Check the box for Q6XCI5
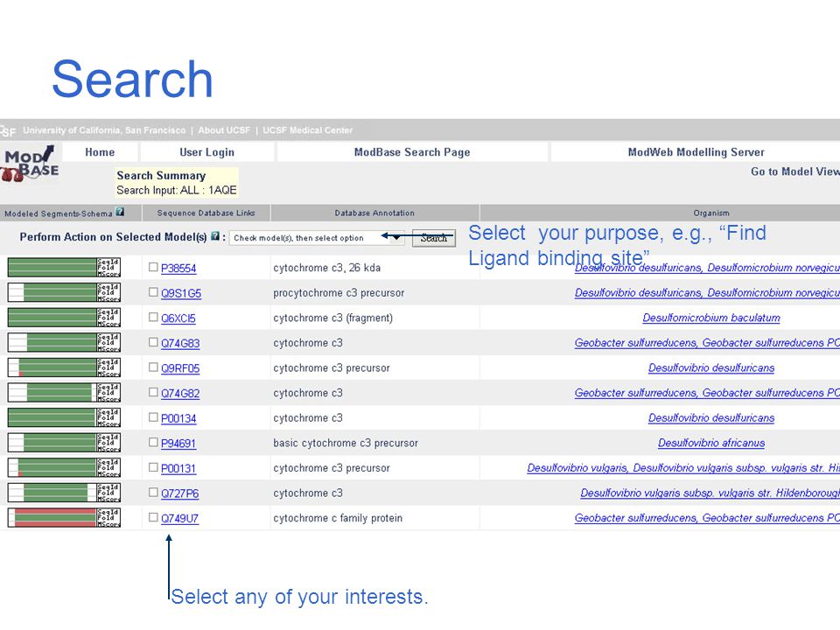Viewport: 840px width, 630px height. (x=153, y=317)
